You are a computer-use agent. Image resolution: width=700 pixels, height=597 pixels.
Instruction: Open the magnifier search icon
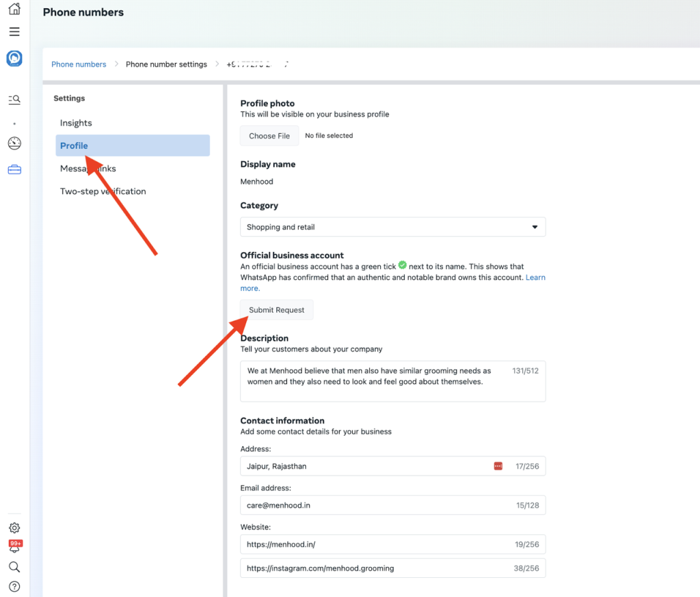coord(14,567)
